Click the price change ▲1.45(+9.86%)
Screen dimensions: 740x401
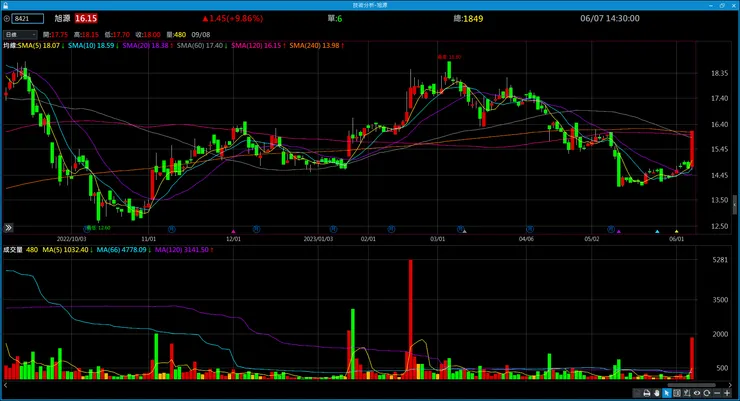[232, 18]
